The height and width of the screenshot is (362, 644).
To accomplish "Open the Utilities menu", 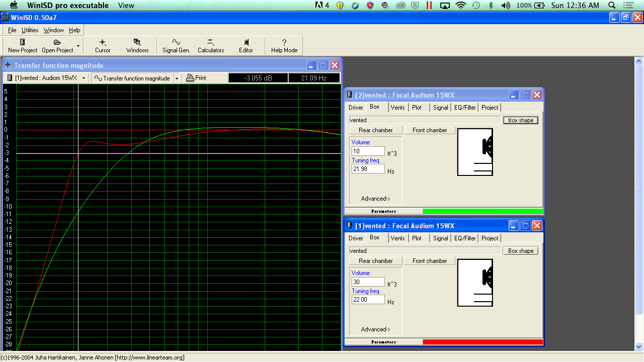I will point(30,30).
